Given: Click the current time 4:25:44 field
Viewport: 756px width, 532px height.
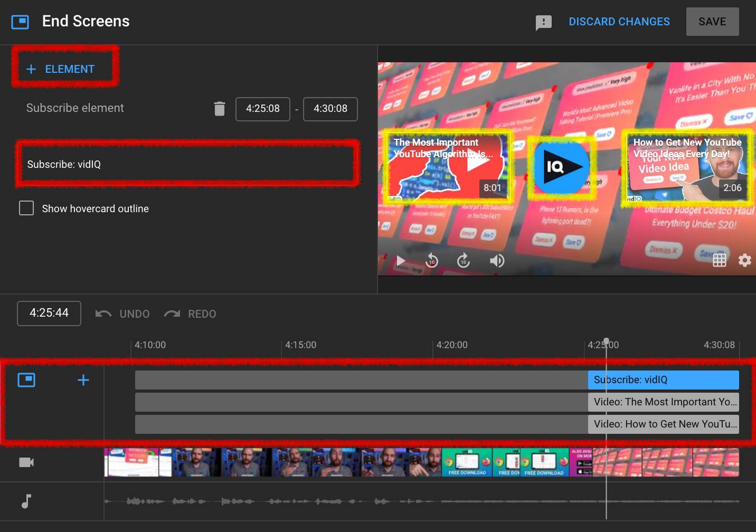Looking at the screenshot, I should 49,313.
